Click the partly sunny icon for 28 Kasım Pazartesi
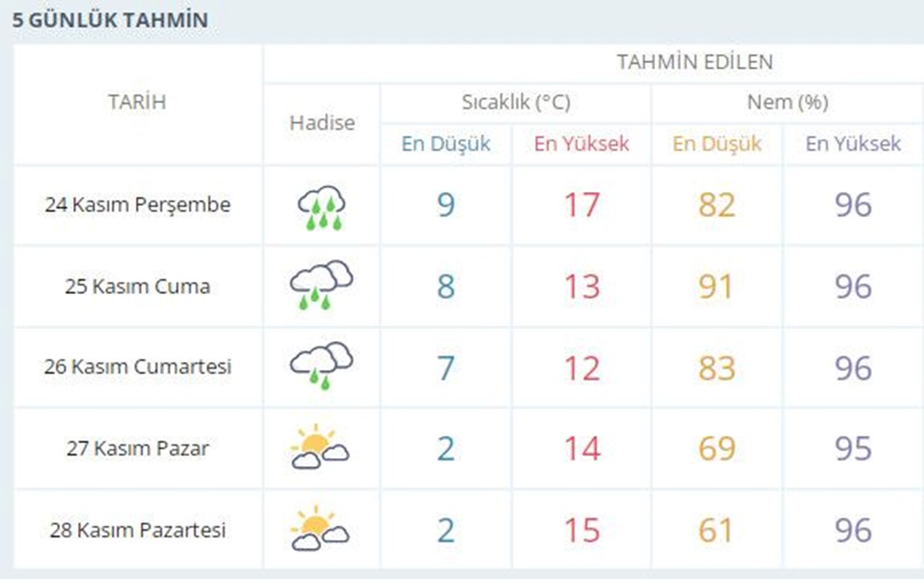 point(320,528)
